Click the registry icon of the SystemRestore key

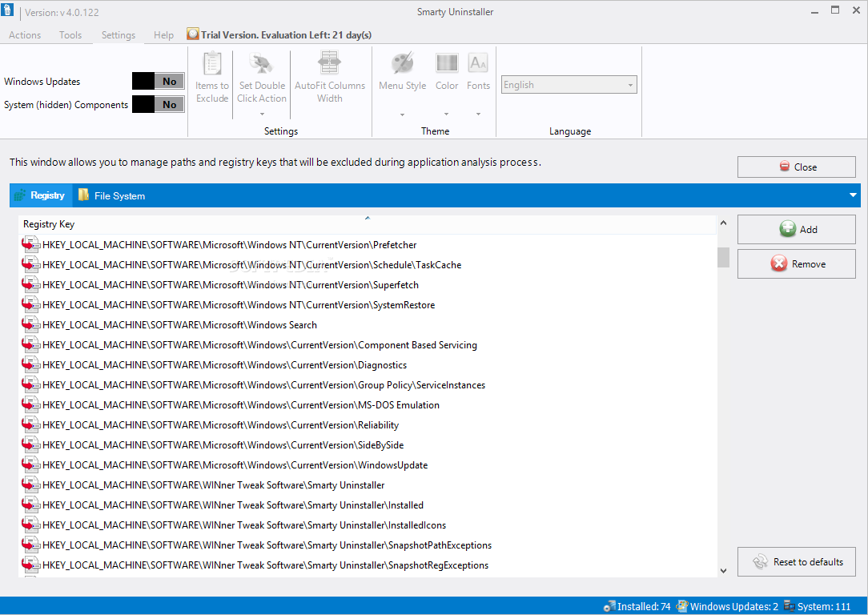(x=31, y=304)
